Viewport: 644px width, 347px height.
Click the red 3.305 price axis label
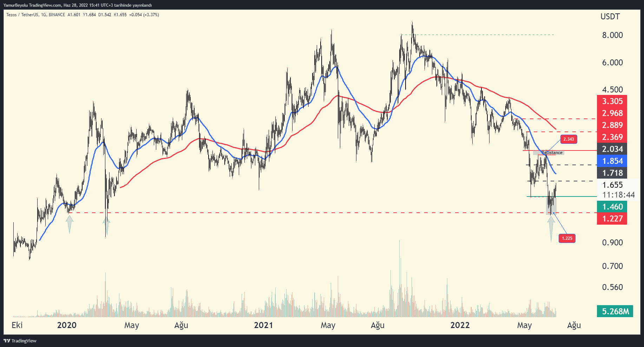pos(612,101)
